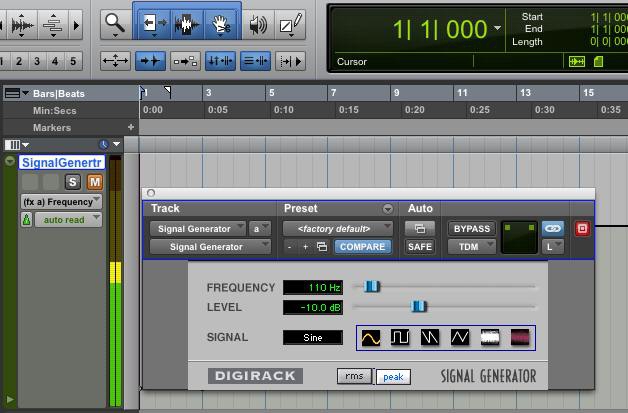Recall zoom preset 3
The height and width of the screenshot is (413, 628).
coord(37,61)
